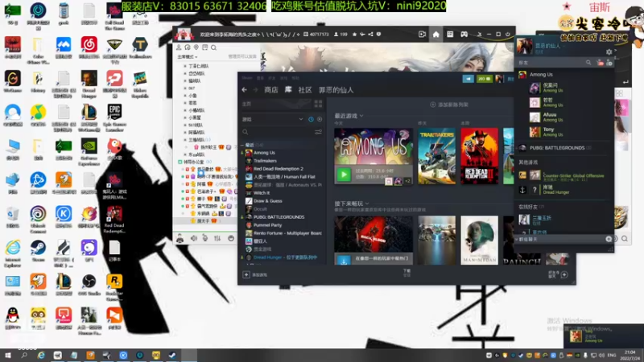
Task: Click the Windows Start button
Action: point(7,356)
